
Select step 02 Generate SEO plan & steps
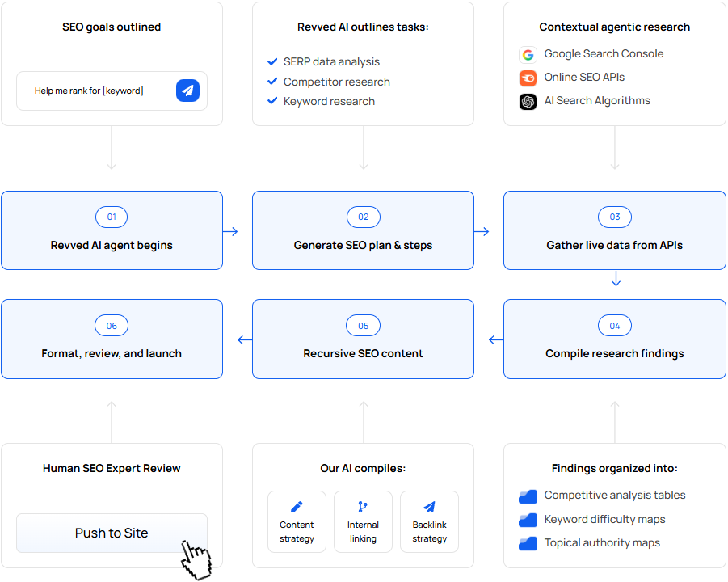coord(363,230)
